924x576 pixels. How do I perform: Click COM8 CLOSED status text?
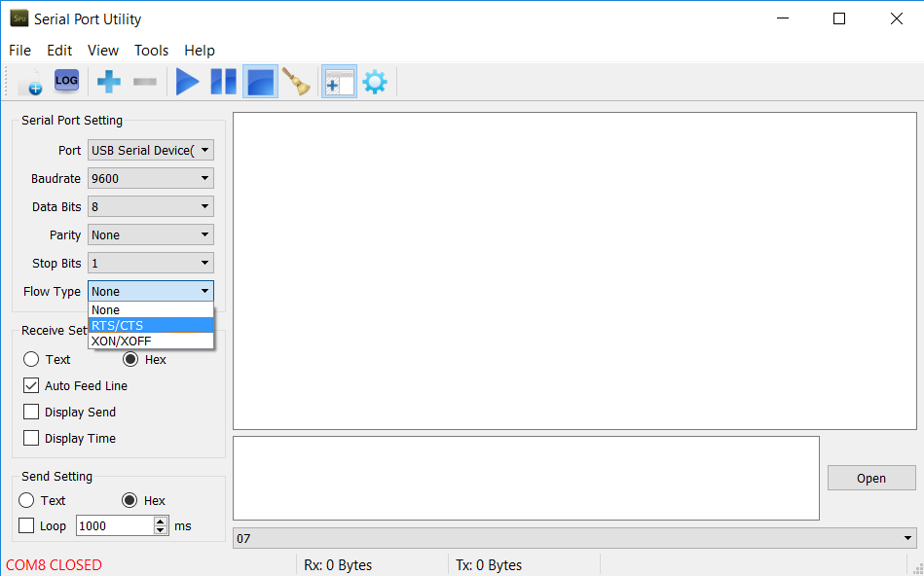(55, 565)
